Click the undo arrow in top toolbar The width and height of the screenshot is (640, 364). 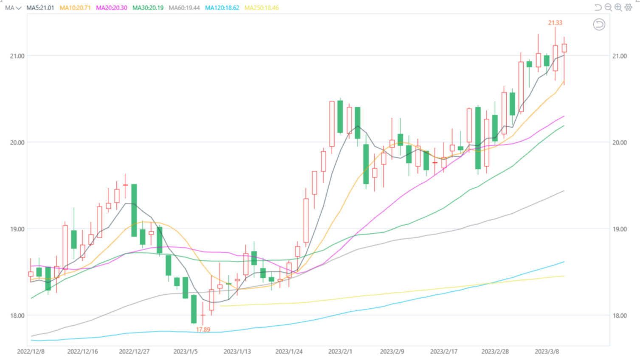598,7
